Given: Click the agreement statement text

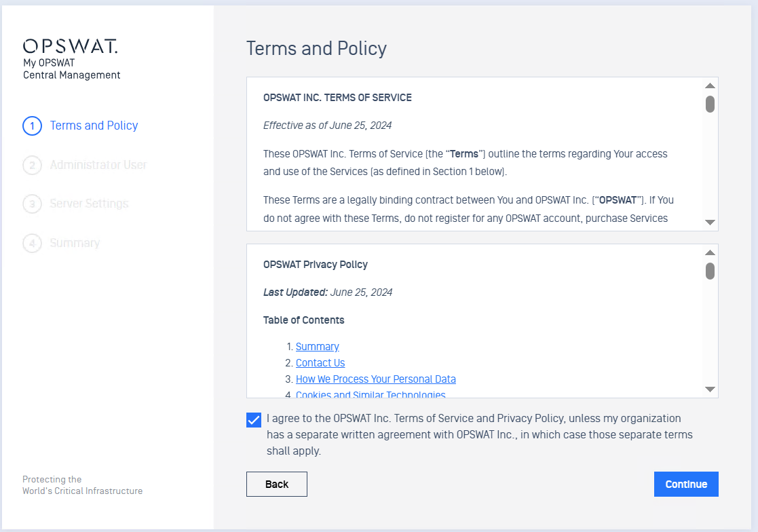Looking at the screenshot, I should tap(480, 434).
